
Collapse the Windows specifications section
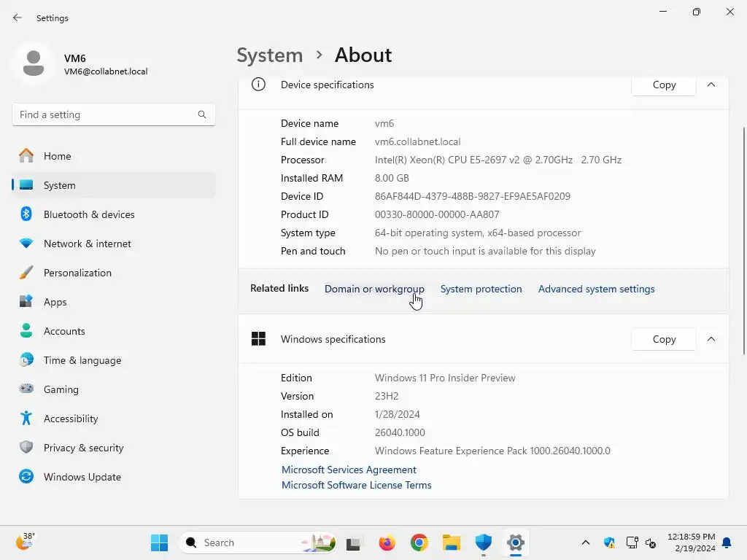click(711, 339)
